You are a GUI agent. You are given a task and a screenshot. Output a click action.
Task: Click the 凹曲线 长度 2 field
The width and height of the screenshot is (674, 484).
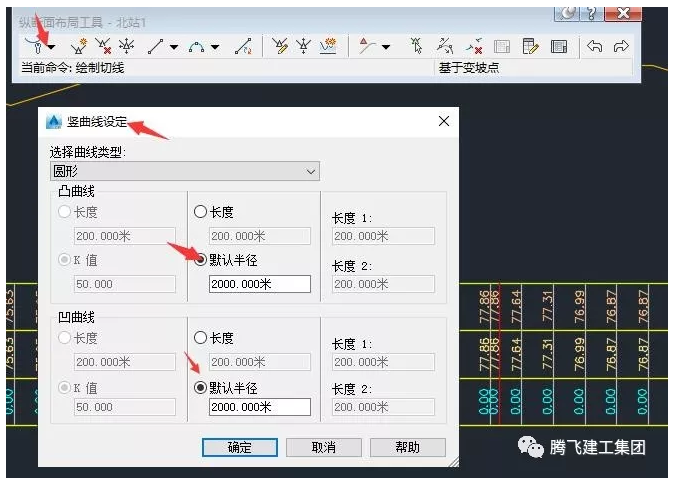[x=383, y=407]
